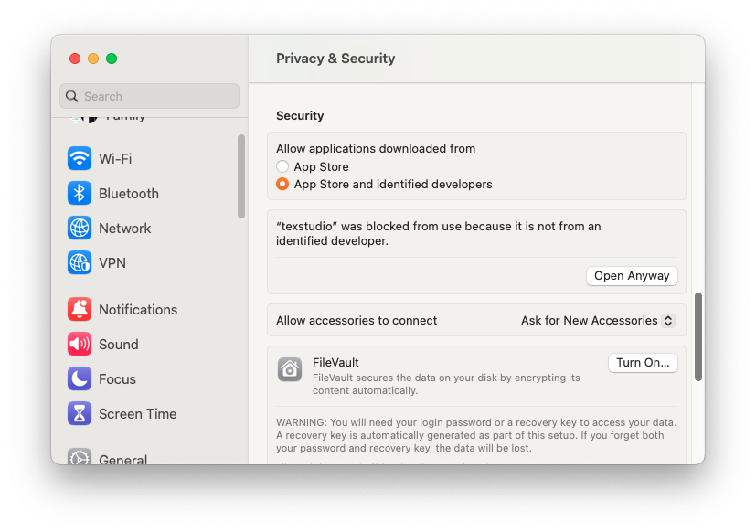
Task: Open Bluetooth settings icon
Action: tap(80, 193)
